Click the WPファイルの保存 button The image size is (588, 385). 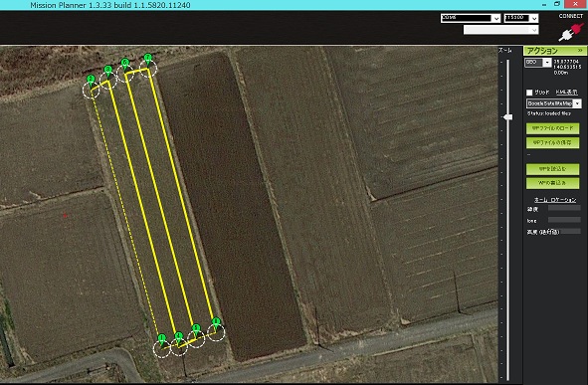coord(553,143)
